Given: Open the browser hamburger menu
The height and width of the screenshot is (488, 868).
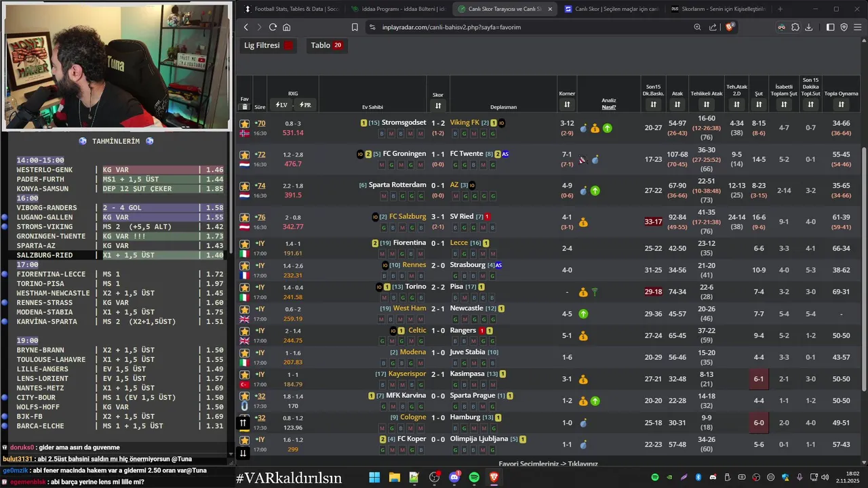Looking at the screenshot, I should [858, 27].
